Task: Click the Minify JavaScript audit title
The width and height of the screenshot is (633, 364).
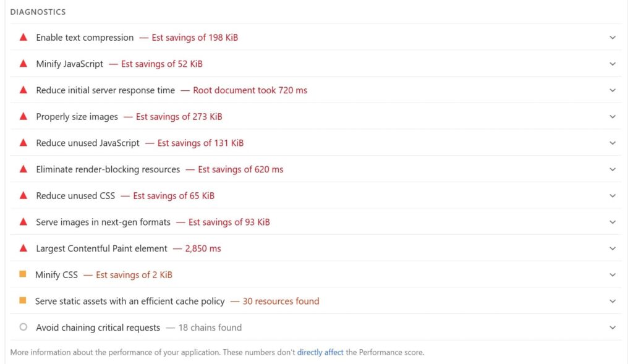Action: click(69, 64)
